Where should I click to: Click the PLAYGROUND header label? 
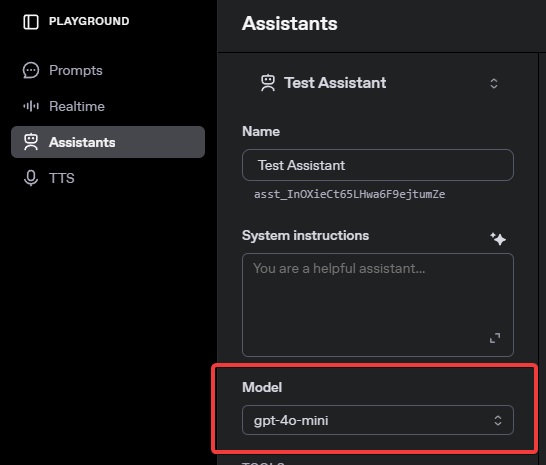[x=89, y=21]
